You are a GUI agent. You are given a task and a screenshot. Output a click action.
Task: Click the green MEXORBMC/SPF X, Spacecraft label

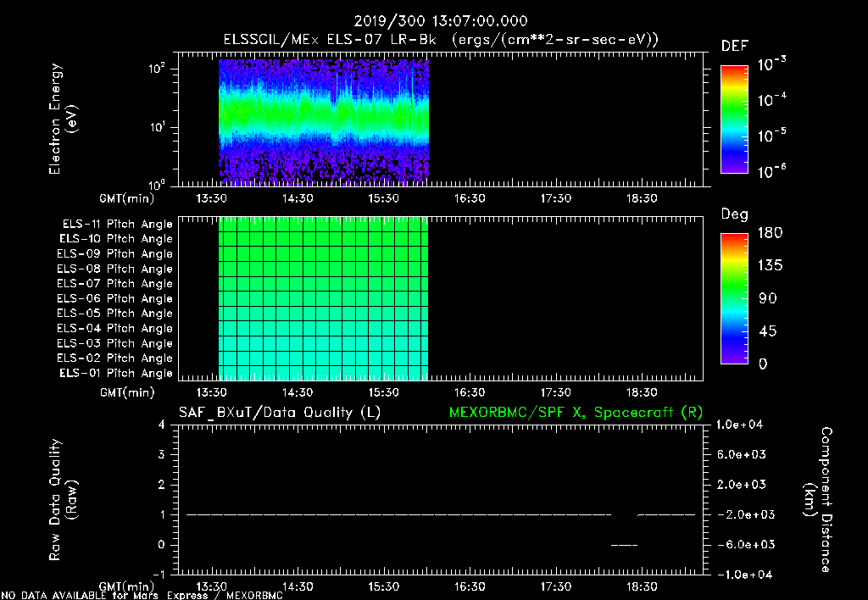tap(576, 413)
